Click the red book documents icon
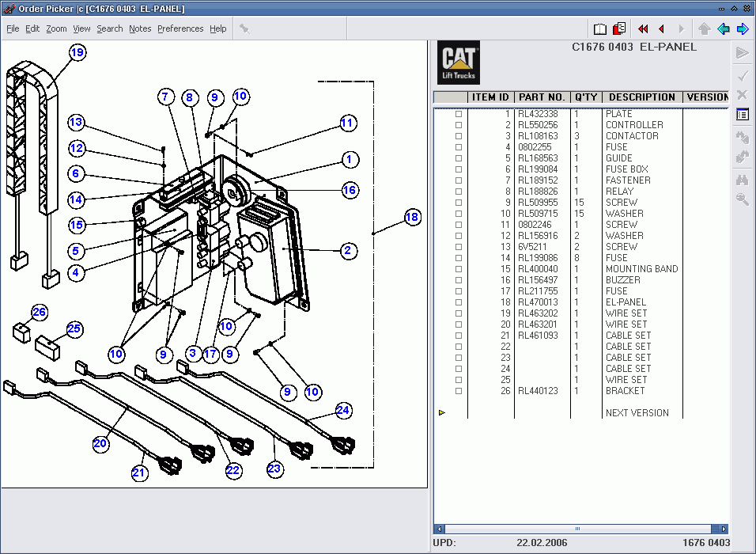The image size is (756, 554). (619, 28)
